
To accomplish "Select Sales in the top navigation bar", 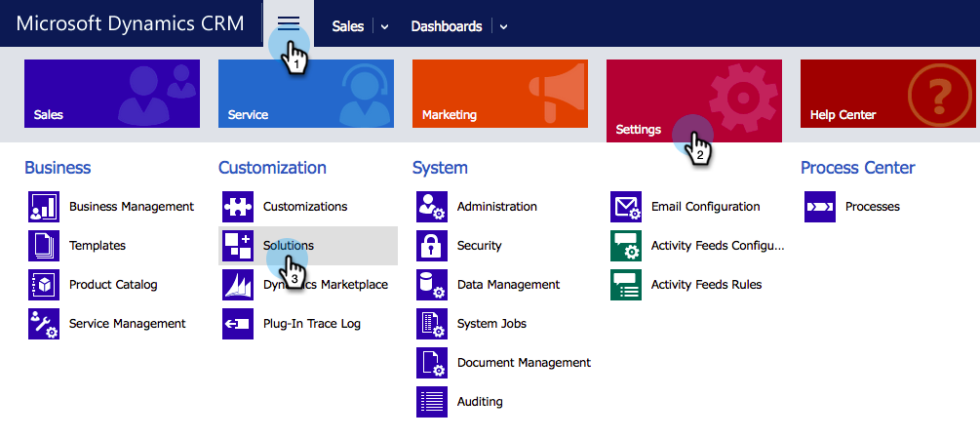I will (348, 27).
